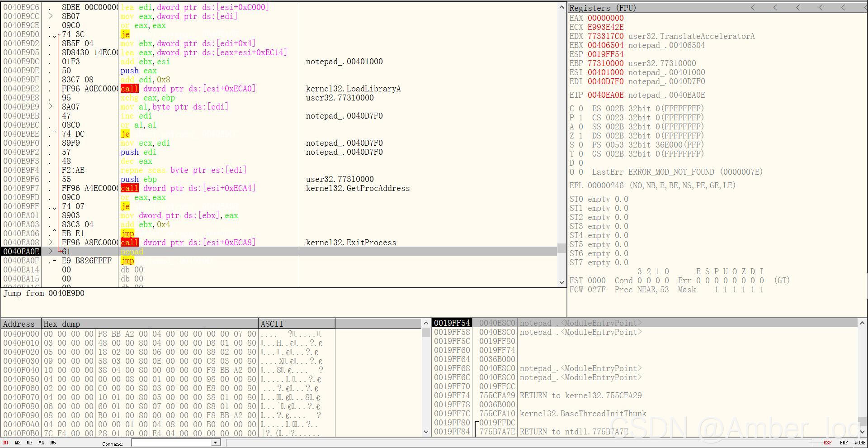Switch to memory dump tab M5
Screen dimensions: 868x448
point(53,443)
